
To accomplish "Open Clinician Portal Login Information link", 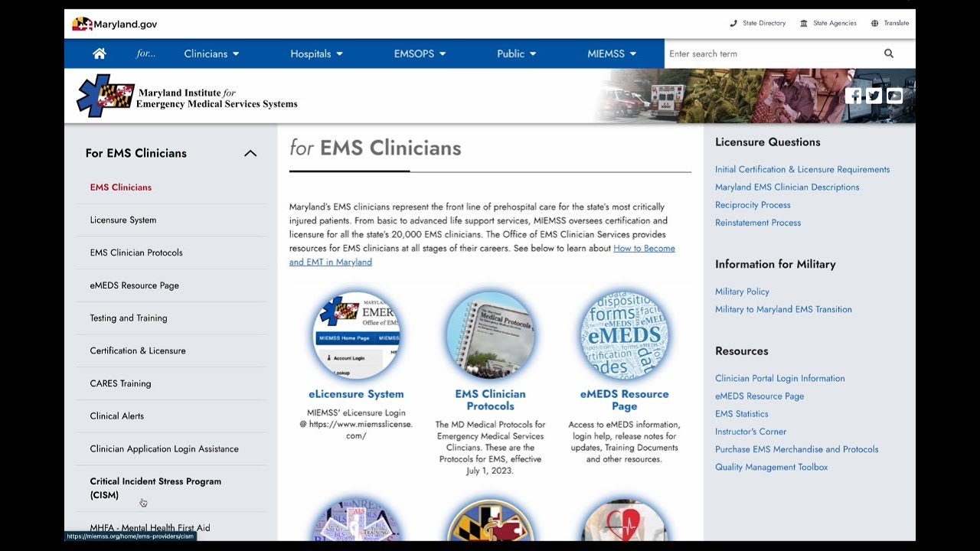I will [x=780, y=379].
